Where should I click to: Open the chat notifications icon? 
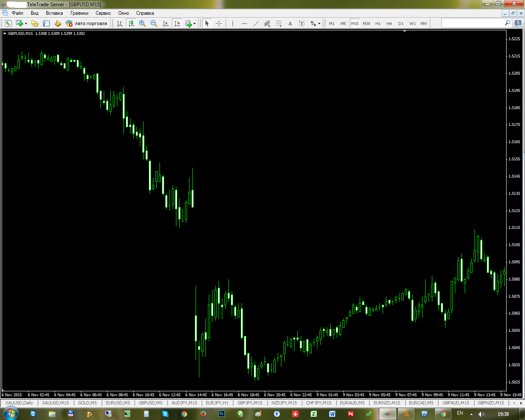518,23
